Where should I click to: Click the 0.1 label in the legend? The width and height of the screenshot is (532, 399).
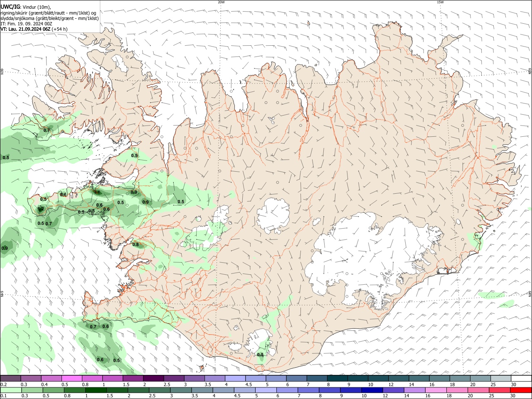pyautogui.click(x=3, y=396)
